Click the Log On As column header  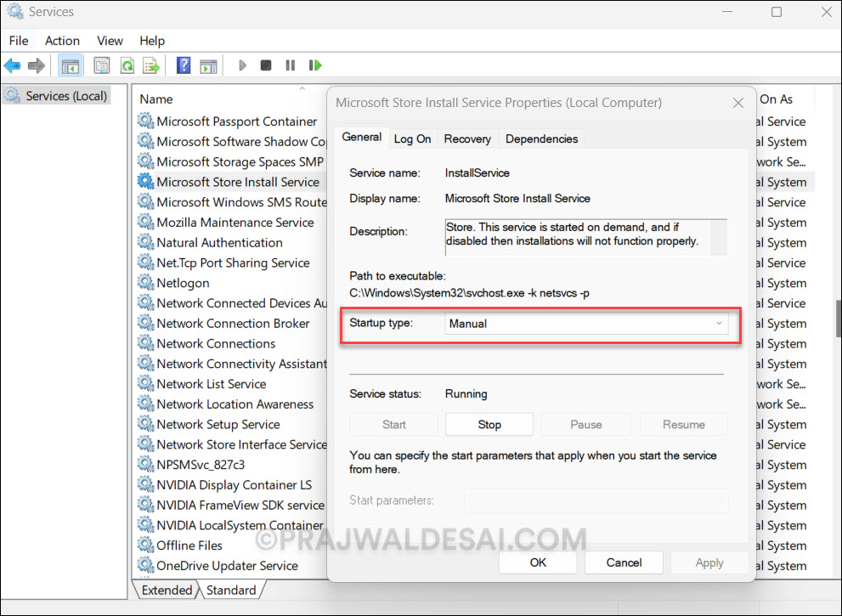pyautogui.click(x=776, y=99)
